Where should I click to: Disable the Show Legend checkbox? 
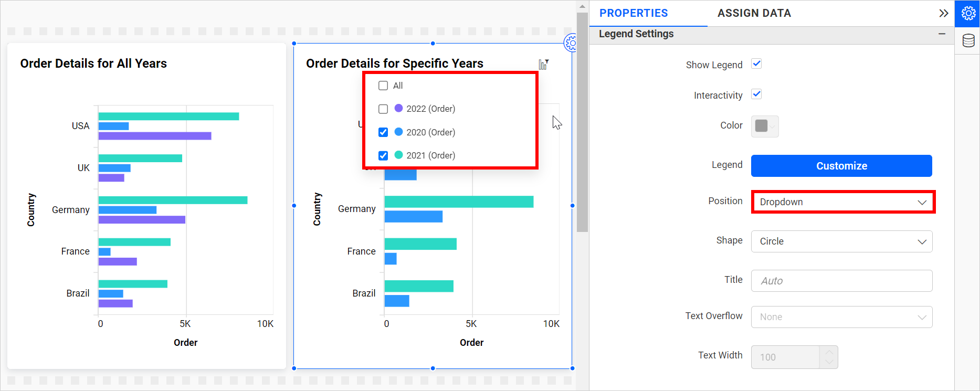756,64
